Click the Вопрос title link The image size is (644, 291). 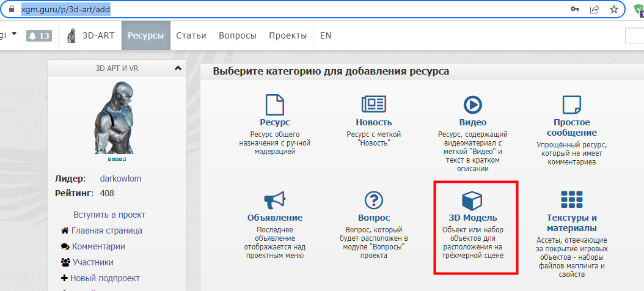point(374,218)
